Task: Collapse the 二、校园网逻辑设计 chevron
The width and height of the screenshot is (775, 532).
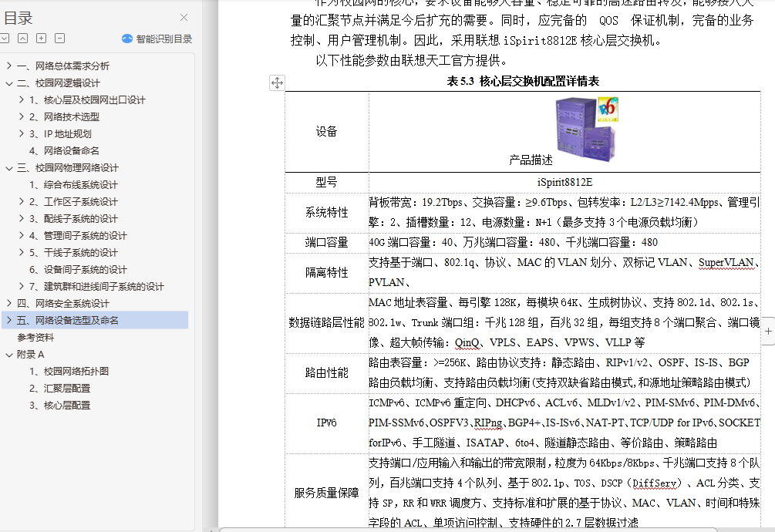Action: (9, 83)
